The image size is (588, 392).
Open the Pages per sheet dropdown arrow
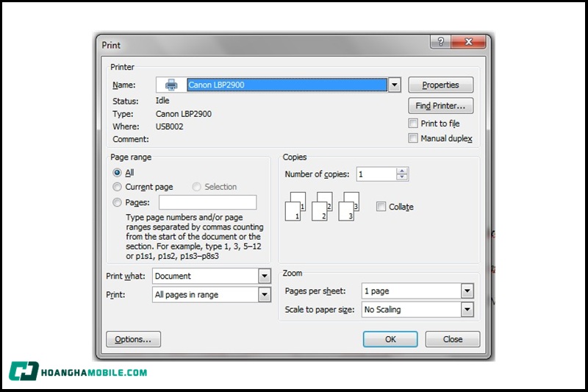pyautogui.click(x=467, y=291)
